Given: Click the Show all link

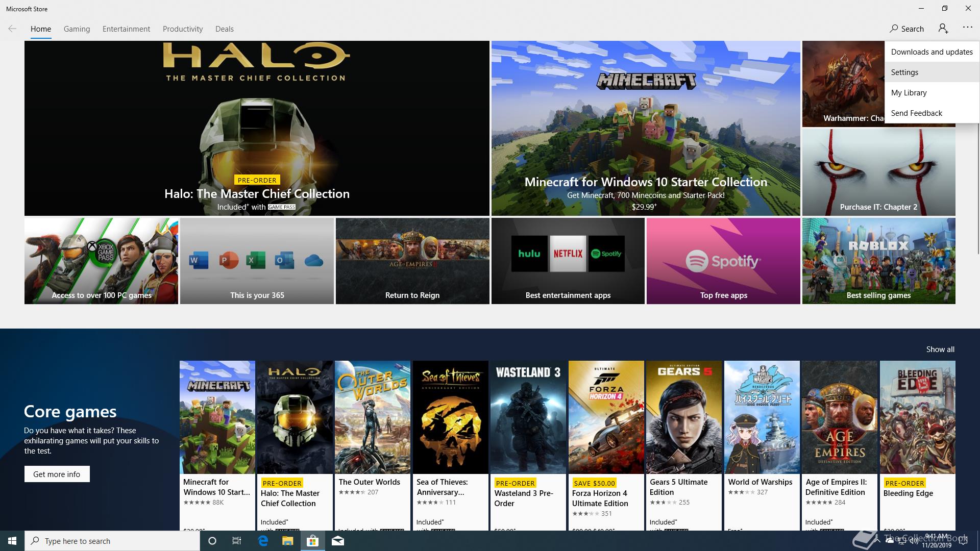Looking at the screenshot, I should 940,349.
